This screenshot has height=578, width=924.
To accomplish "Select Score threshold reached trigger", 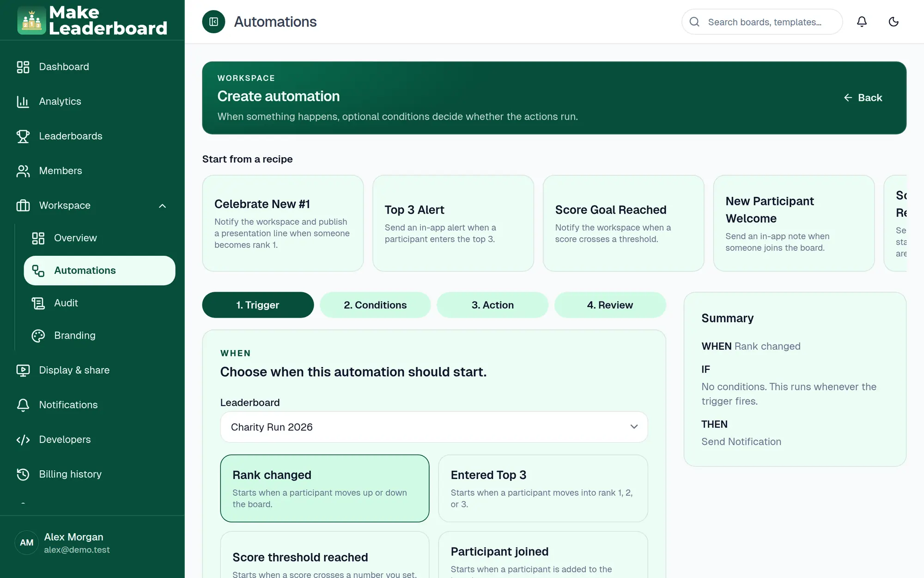I will (325, 555).
